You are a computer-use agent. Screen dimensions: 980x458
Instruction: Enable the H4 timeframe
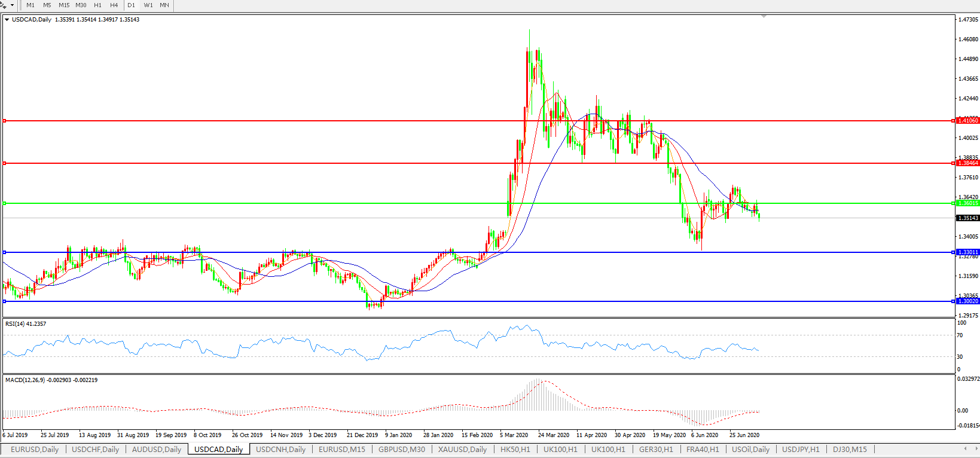[x=114, y=5]
